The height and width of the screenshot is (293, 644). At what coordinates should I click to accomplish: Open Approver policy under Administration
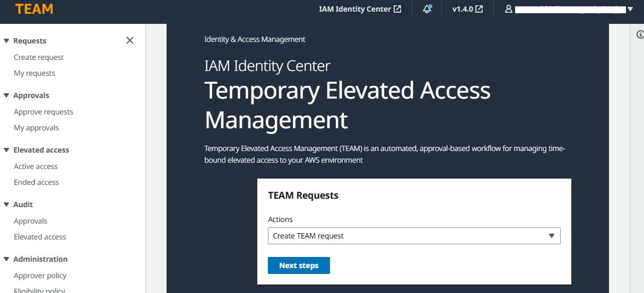[40, 276]
